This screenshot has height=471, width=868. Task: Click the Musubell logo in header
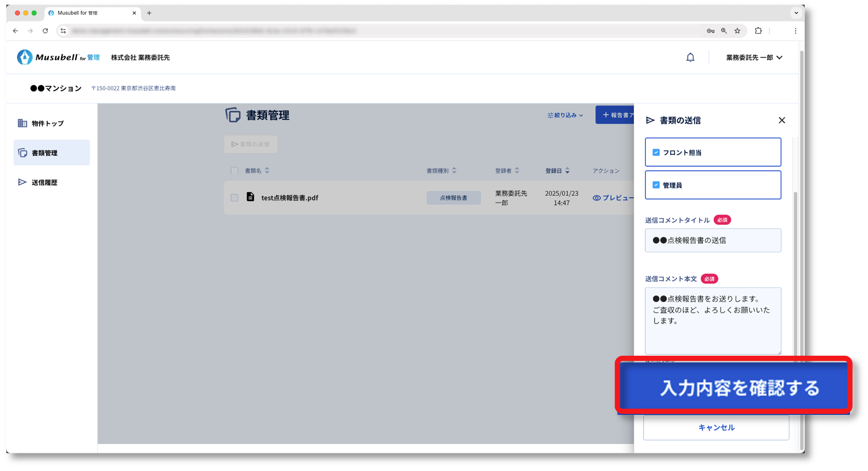(58, 57)
